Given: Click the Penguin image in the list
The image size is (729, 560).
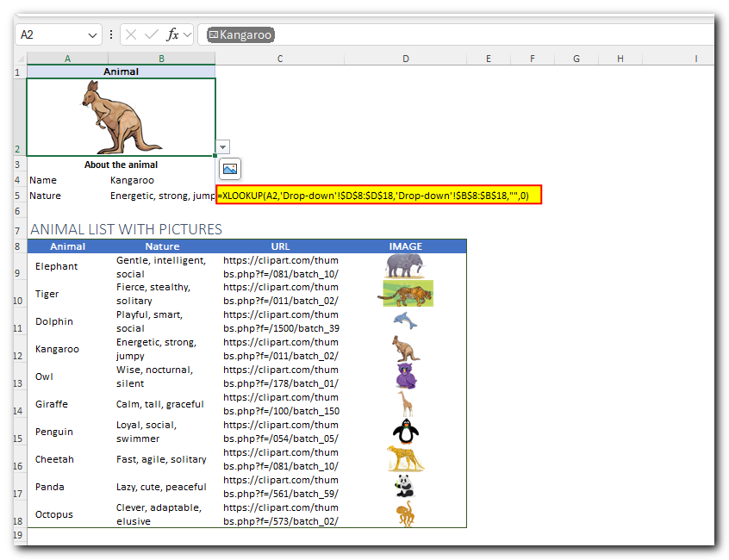Looking at the screenshot, I should pos(406,432).
